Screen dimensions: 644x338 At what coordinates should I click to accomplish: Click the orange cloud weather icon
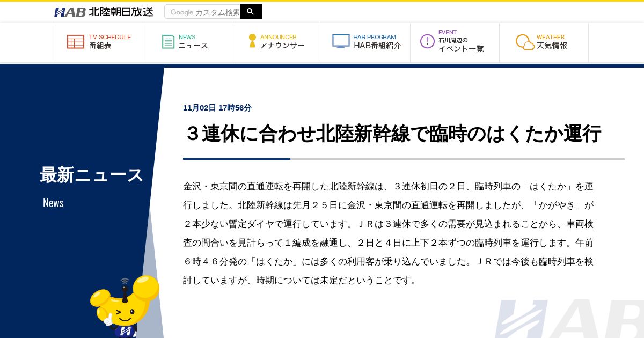click(x=525, y=42)
